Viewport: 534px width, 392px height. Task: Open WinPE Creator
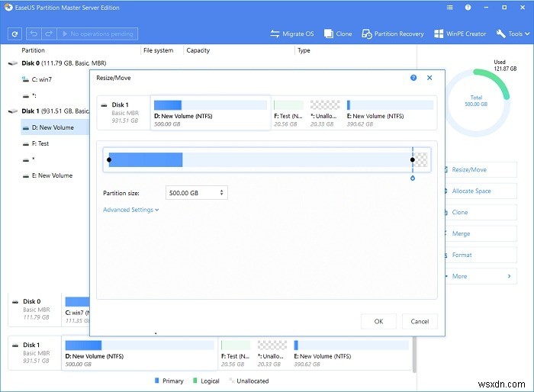click(x=460, y=34)
